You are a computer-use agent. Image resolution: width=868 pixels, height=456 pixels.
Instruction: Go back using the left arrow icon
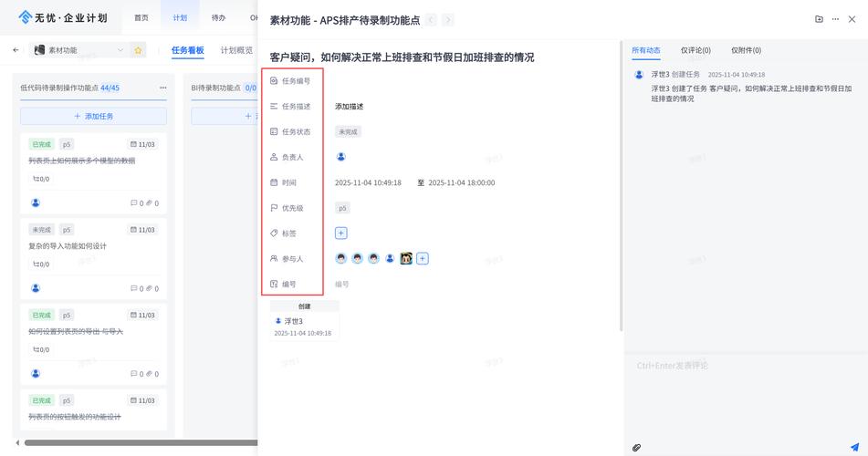coord(16,50)
